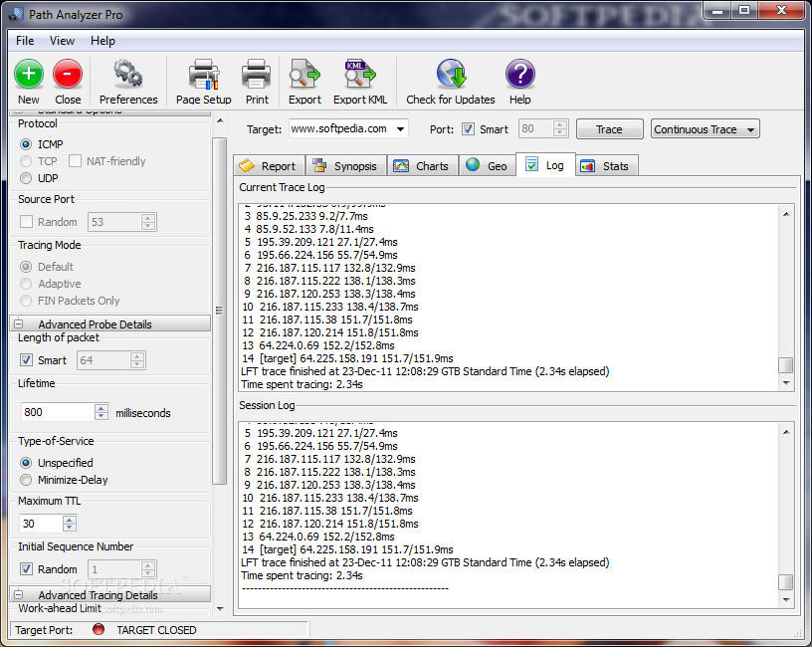Image resolution: width=812 pixels, height=647 pixels.
Task: Click the left options panel scrollbar
Action: (220, 311)
